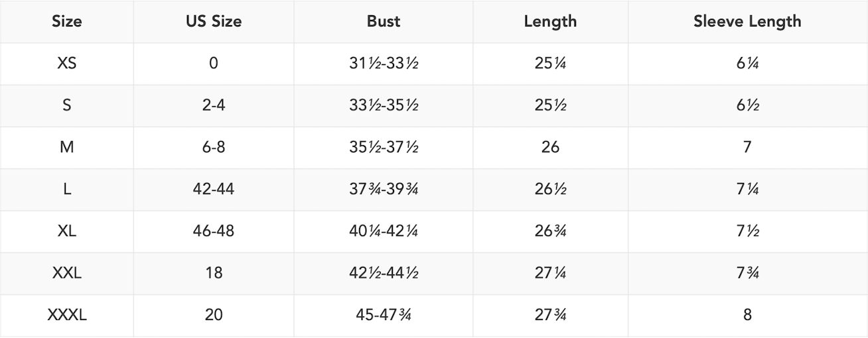
Task: Click the Bust column header
Action: pyautogui.click(x=384, y=21)
